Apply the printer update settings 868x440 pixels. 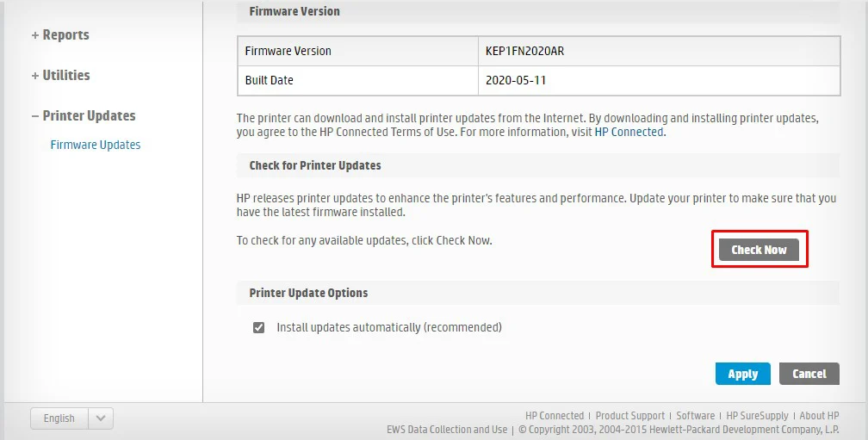742,374
